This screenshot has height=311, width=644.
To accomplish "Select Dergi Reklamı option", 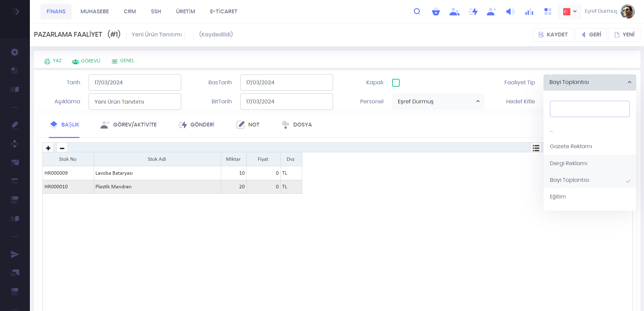I will 568,163.
